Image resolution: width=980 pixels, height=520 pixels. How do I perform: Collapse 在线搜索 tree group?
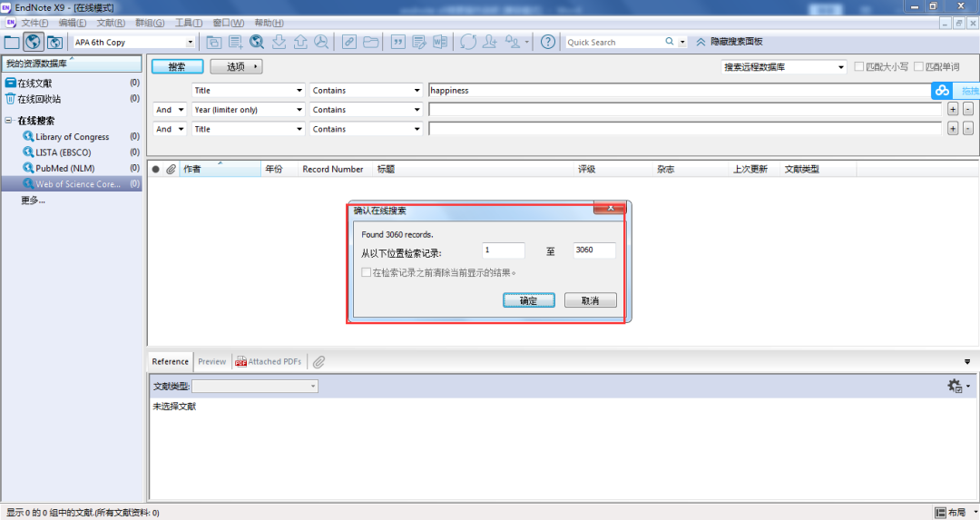click(8, 120)
